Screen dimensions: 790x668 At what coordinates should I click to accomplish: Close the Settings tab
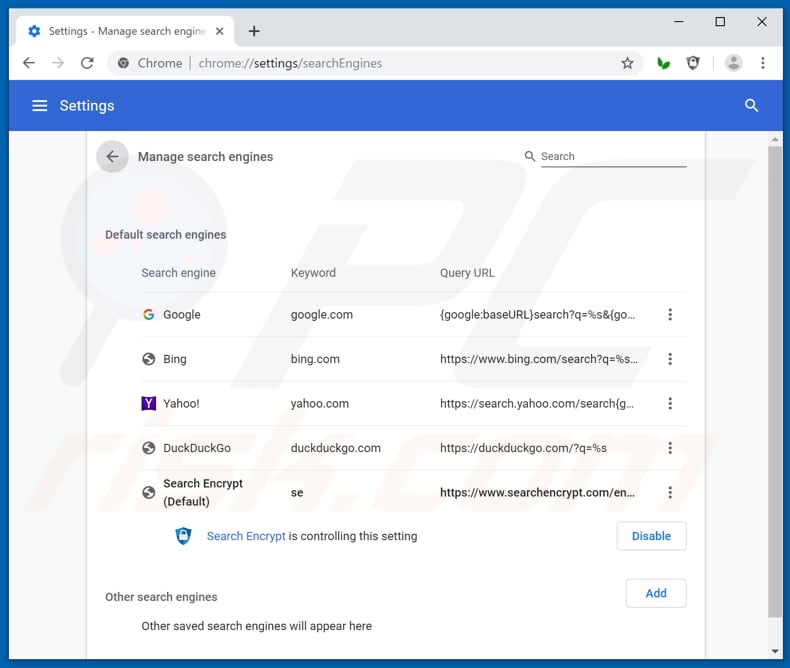tap(220, 31)
